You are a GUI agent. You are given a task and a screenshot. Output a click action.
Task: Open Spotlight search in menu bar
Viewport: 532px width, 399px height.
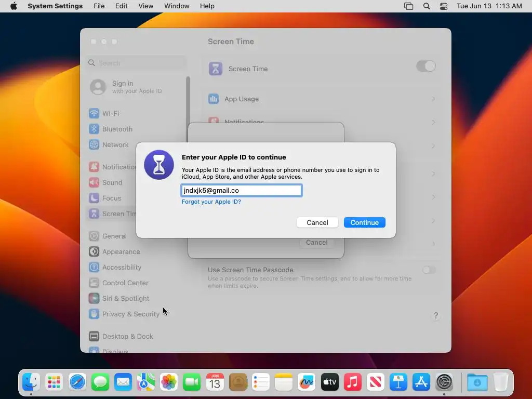pos(427,6)
